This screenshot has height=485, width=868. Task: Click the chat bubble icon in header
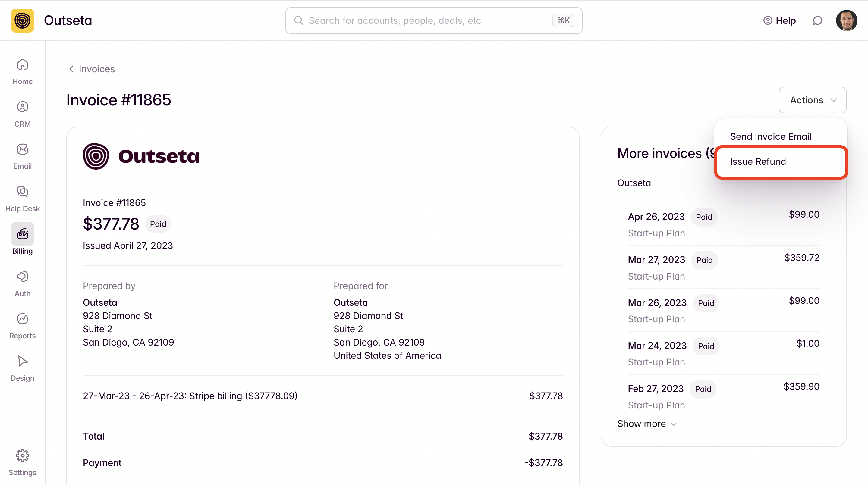click(817, 20)
